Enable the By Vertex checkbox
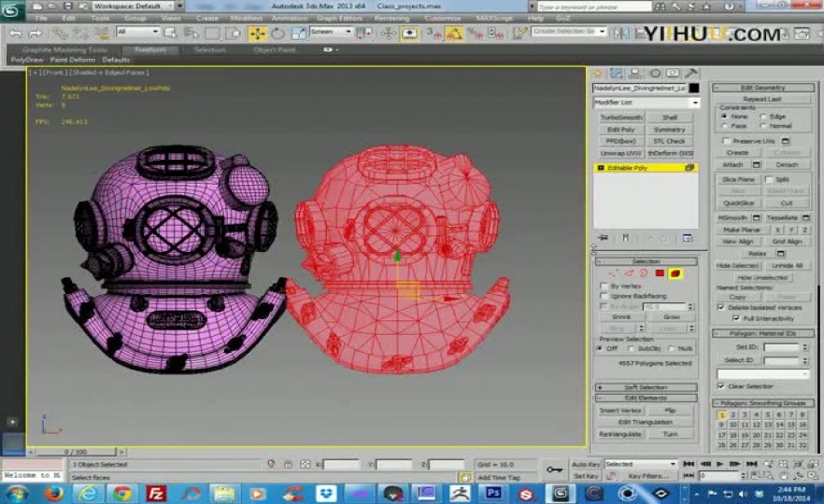 pyautogui.click(x=604, y=287)
